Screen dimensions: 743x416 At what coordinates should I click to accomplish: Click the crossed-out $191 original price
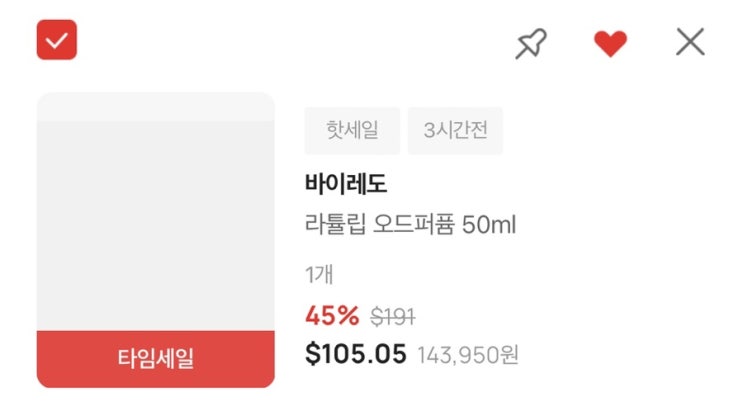[393, 317]
